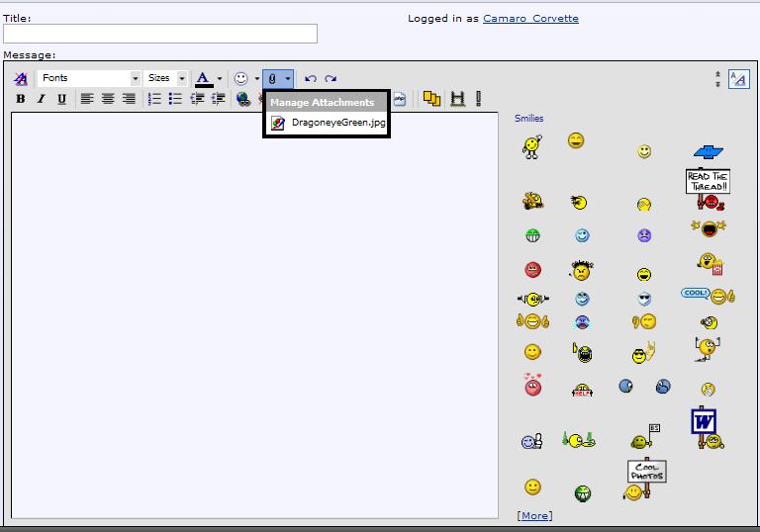Open the Fonts dropdown

(x=89, y=78)
